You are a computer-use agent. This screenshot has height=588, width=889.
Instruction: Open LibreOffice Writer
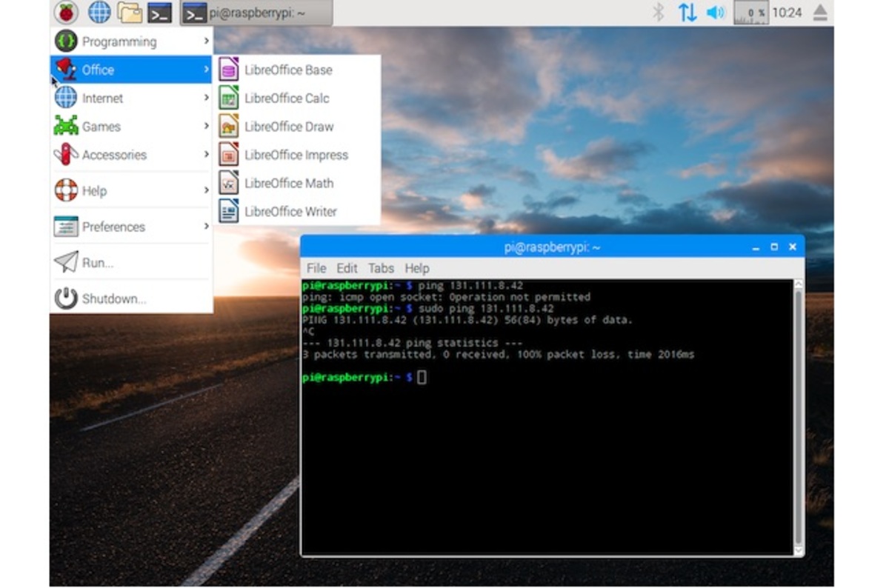point(290,212)
